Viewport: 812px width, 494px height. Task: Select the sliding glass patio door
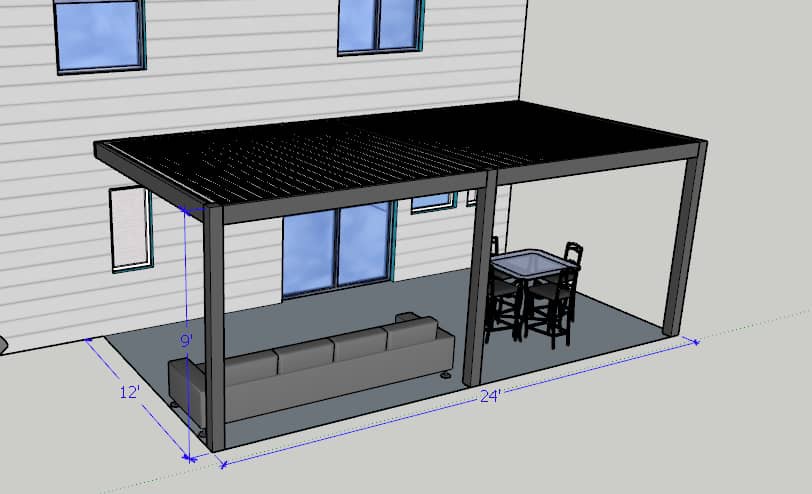(x=336, y=252)
